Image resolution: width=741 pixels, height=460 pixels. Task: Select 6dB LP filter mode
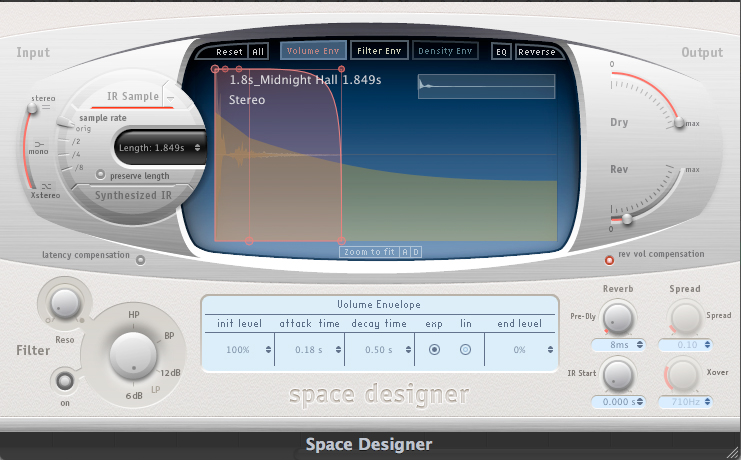pos(134,396)
